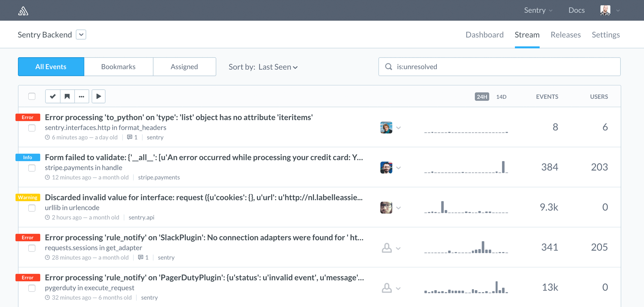The image size is (644, 307).
Task: Click the Sentry logo icon
Action: point(23,11)
